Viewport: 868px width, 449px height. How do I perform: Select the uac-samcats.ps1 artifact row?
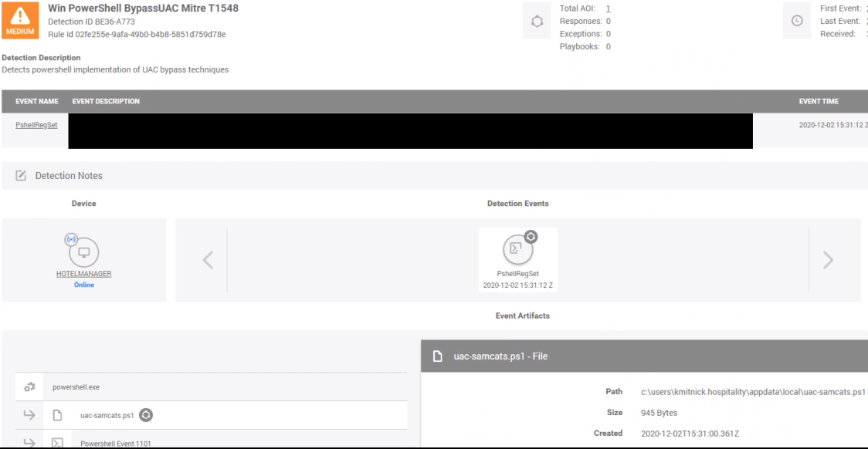click(211, 415)
